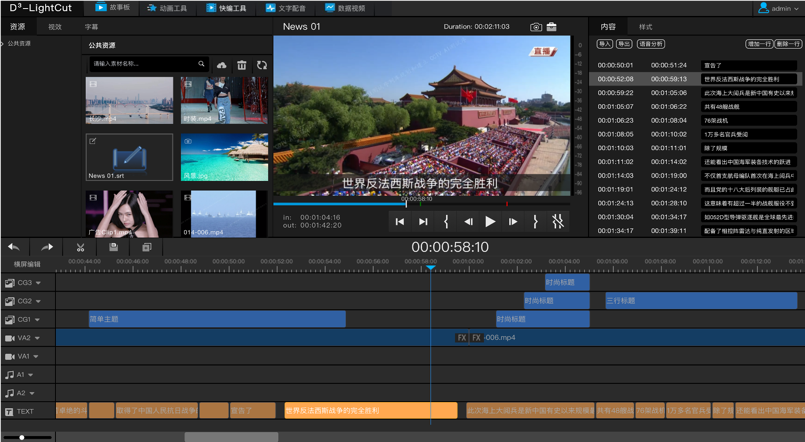Switch to the 样式 tab
Screen dimensions: 805x442
click(645, 27)
